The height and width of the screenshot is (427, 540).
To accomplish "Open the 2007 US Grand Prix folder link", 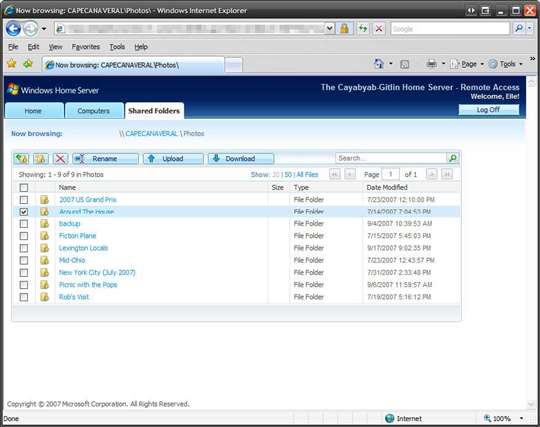I will (88, 200).
